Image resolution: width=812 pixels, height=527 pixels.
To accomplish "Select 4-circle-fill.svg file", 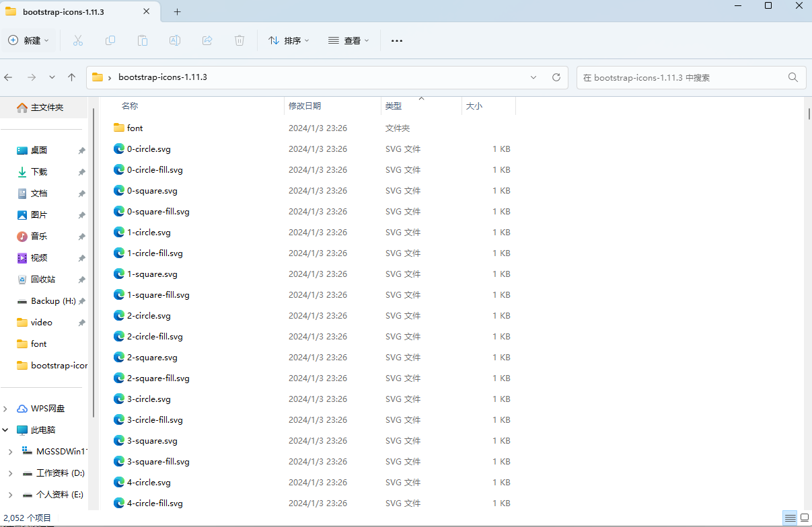I will tap(314, 503).
